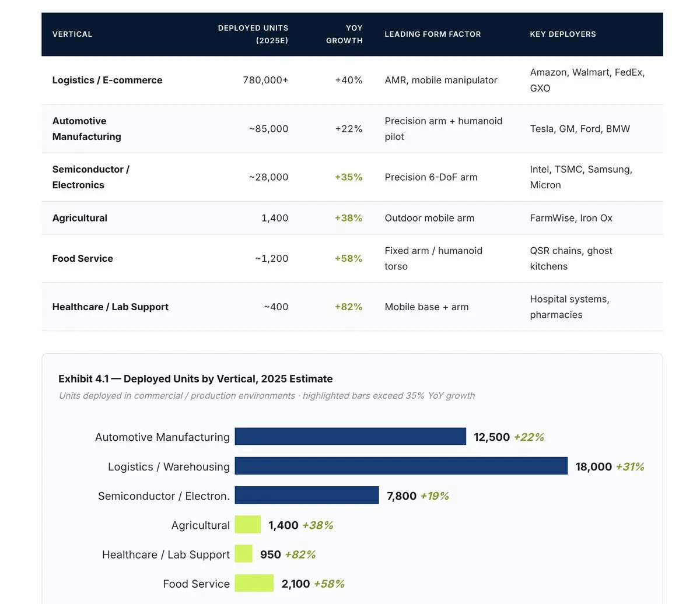Click the LEADING FORM FACTOR column header
This screenshot has width=700, height=604.
click(x=433, y=34)
